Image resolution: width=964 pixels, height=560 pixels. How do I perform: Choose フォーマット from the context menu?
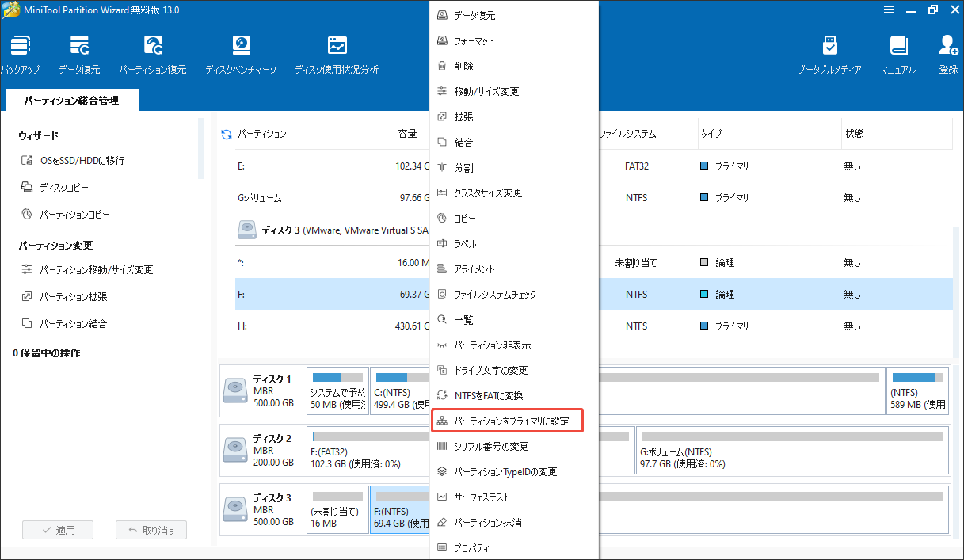pos(474,41)
